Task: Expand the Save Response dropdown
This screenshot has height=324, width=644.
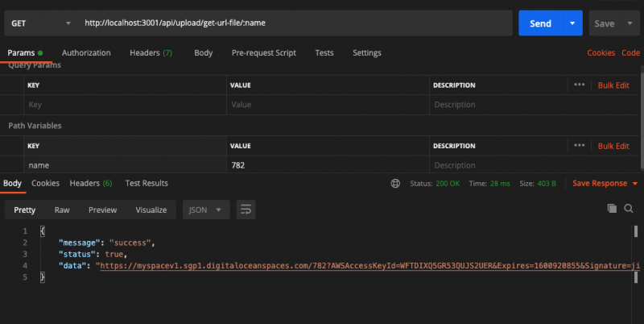Action: [635, 184]
